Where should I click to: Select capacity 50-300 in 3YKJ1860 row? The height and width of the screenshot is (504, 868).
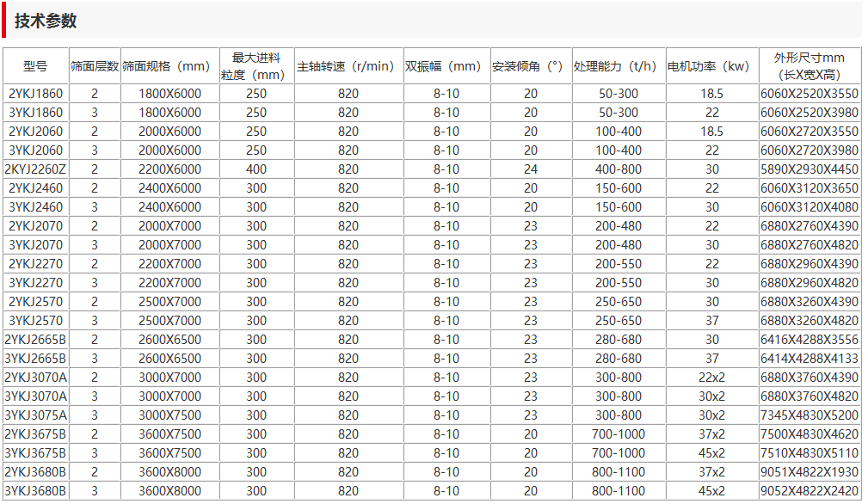[x=619, y=113]
